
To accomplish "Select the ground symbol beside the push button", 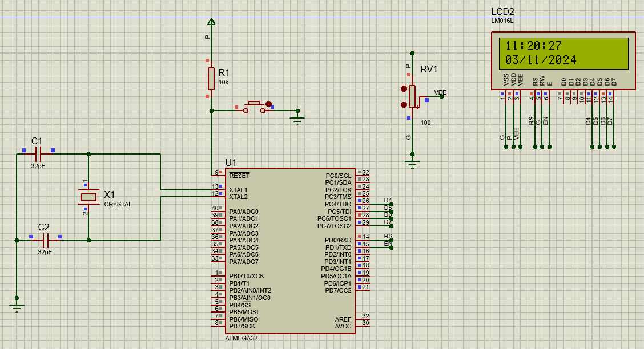I will coord(297,120).
